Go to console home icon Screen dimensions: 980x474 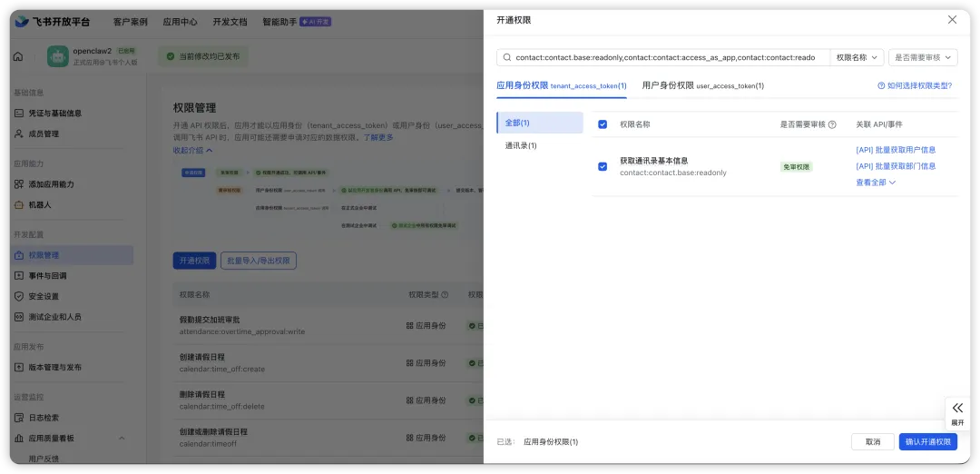click(x=18, y=56)
